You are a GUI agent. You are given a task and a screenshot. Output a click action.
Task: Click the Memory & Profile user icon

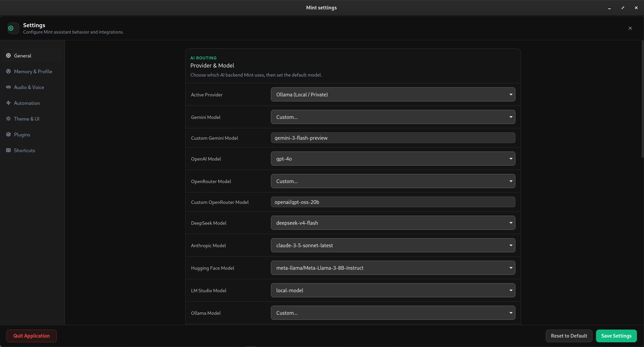coord(8,71)
